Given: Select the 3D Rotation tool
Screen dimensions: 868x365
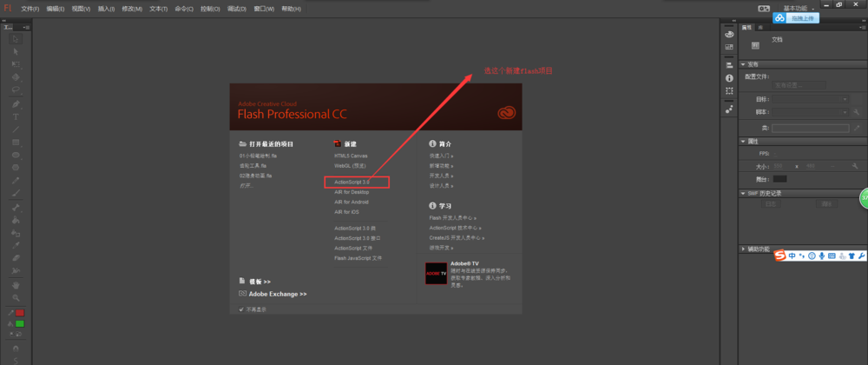Looking at the screenshot, I should click(16, 77).
